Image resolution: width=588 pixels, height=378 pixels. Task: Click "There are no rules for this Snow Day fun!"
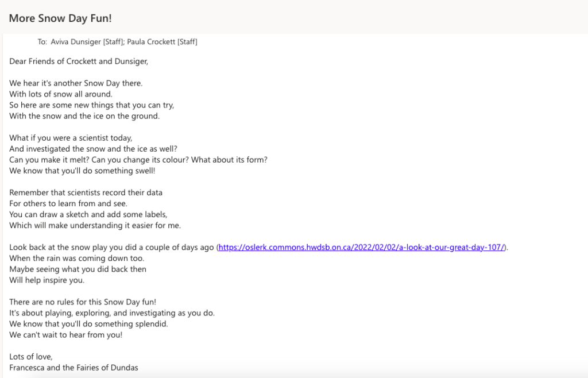pos(83,302)
